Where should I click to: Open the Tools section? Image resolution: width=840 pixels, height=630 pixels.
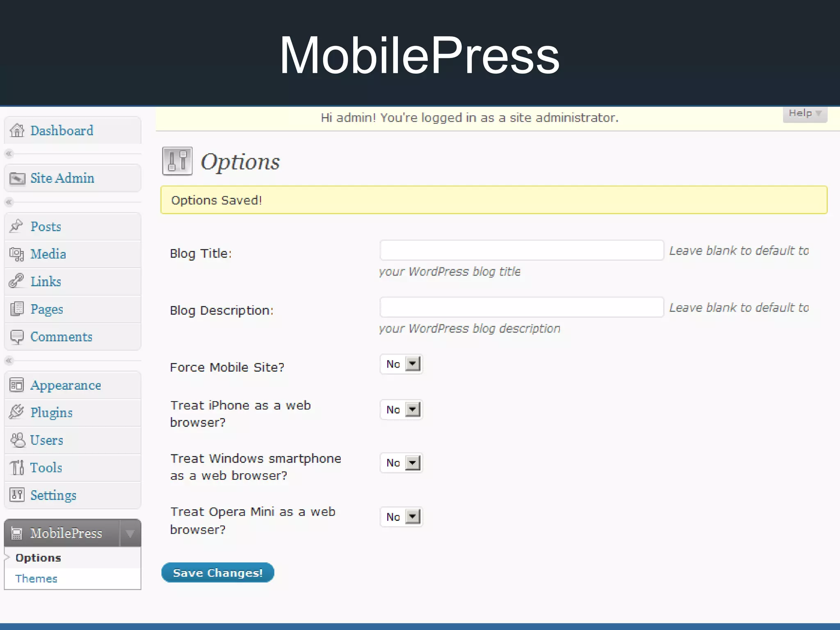pos(73,468)
